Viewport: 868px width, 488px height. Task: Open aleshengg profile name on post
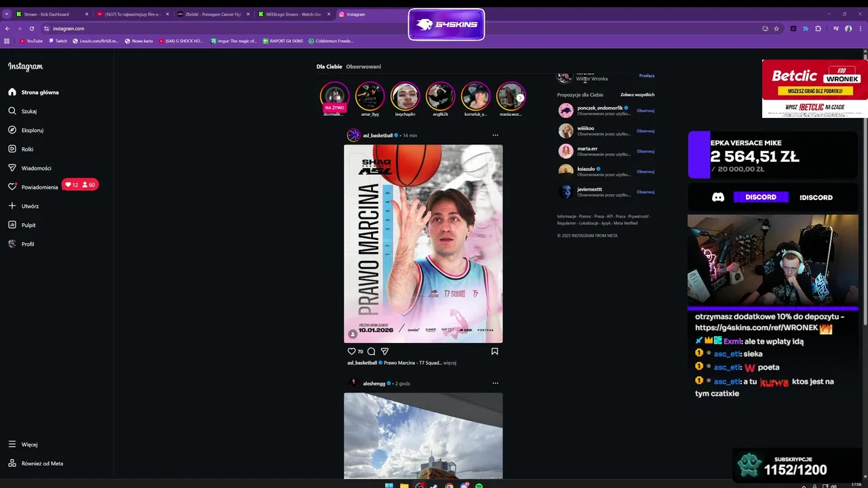(x=374, y=384)
